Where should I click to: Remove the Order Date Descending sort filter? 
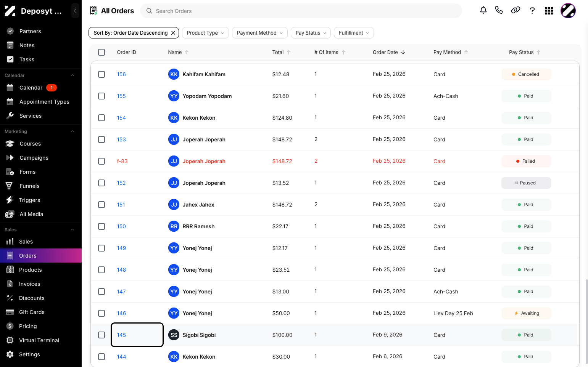pos(173,33)
